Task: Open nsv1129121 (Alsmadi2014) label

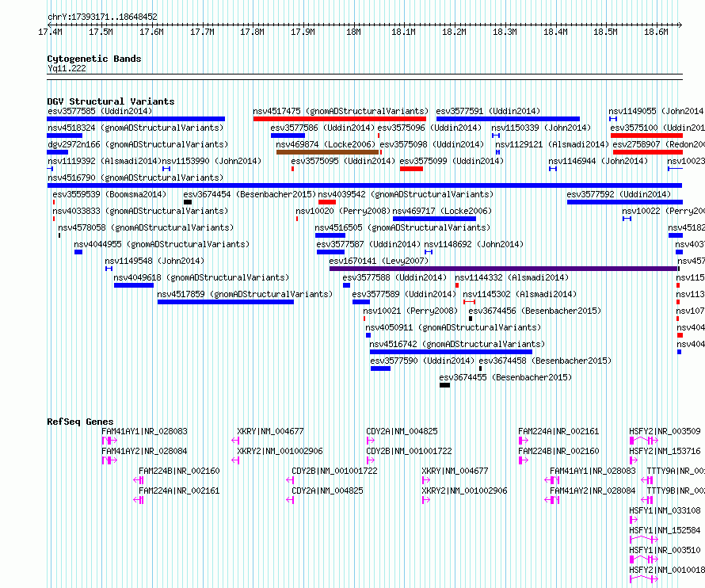Action: point(552,144)
